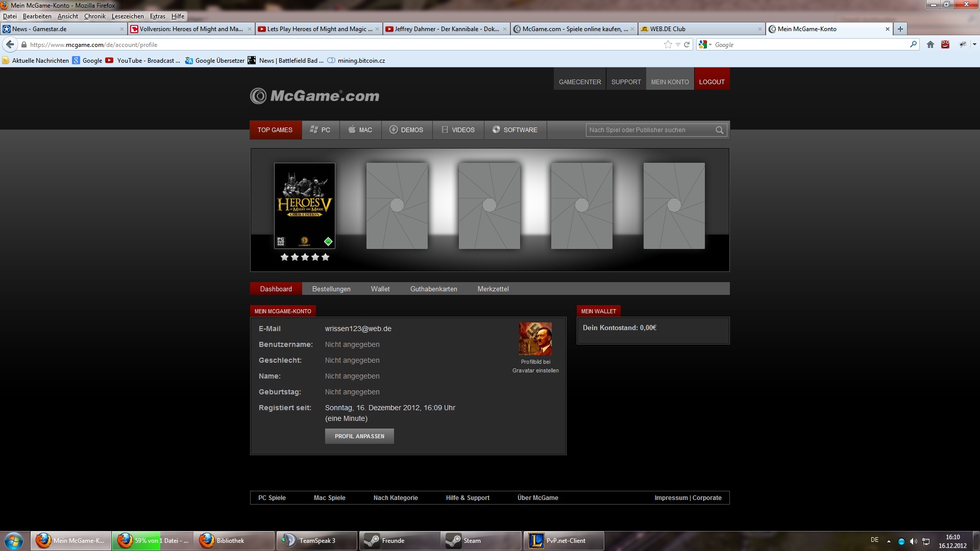
Task: Switch to the Jeffrey Dahmer tab
Action: 446,29
